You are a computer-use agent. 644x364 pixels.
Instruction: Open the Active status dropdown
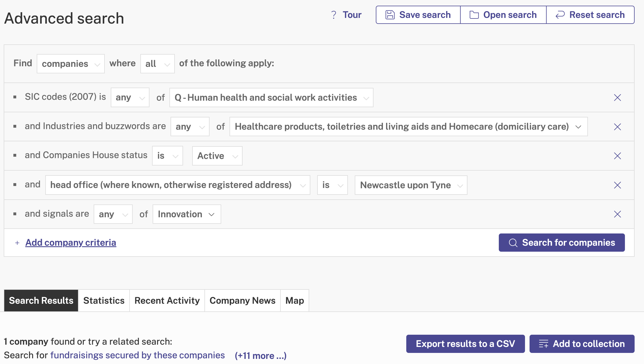[217, 156]
